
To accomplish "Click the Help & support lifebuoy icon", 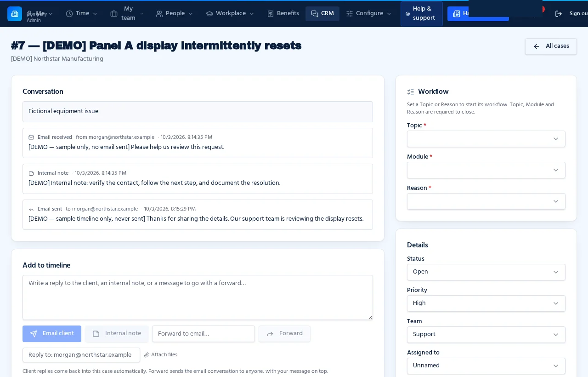I will 408,14.
